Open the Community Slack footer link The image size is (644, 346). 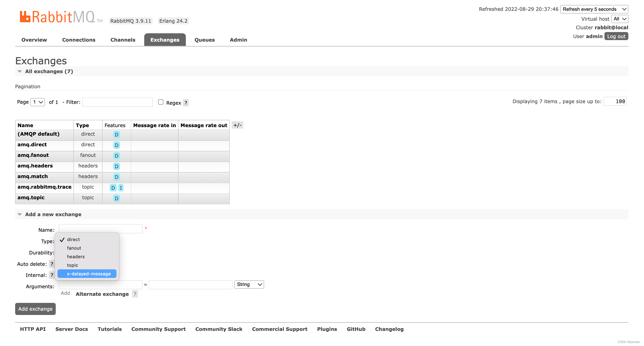pos(219,329)
